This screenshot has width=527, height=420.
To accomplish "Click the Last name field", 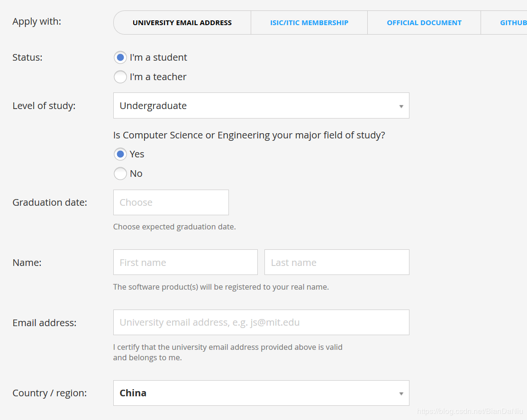I will pyautogui.click(x=336, y=263).
